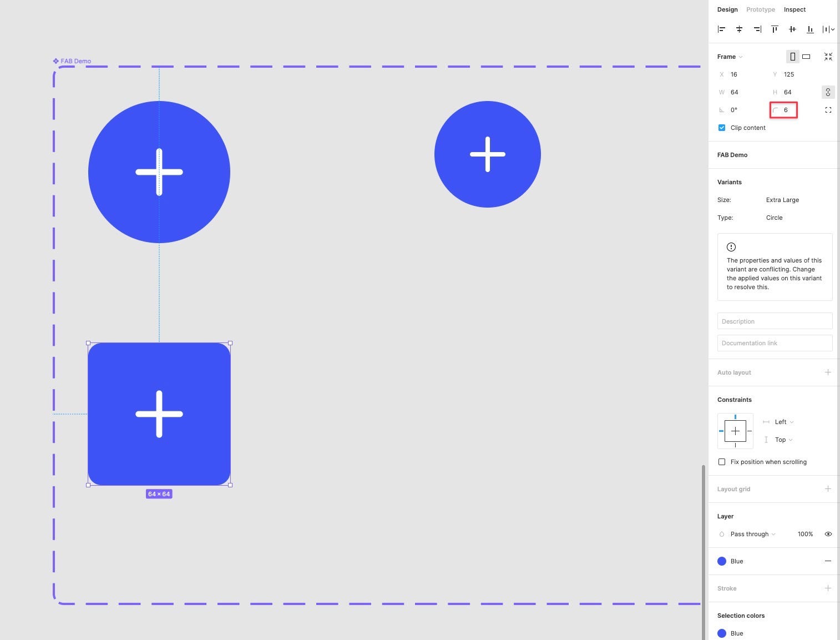This screenshot has height=640, width=840.
Task: Switch to the Design tab
Action: [x=727, y=9]
